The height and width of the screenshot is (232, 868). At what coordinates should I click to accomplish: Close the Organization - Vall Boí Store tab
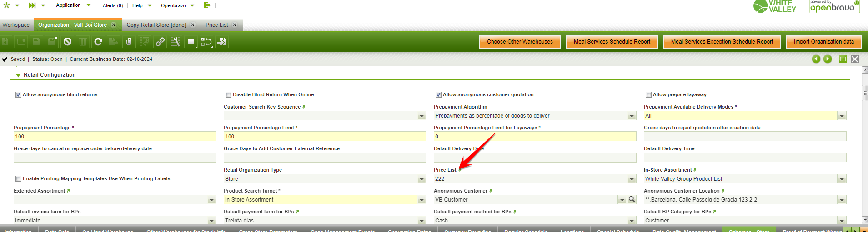(x=114, y=25)
